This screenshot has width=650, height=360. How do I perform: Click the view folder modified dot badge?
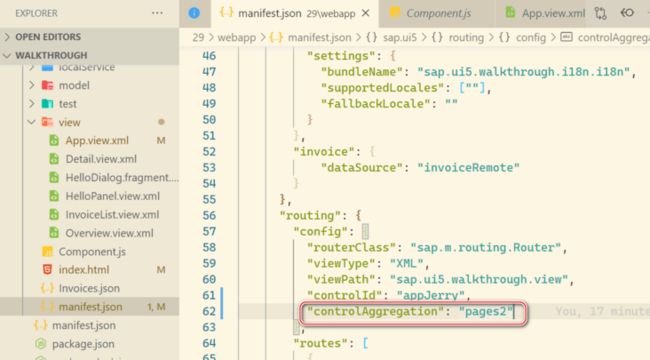pyautogui.click(x=161, y=122)
